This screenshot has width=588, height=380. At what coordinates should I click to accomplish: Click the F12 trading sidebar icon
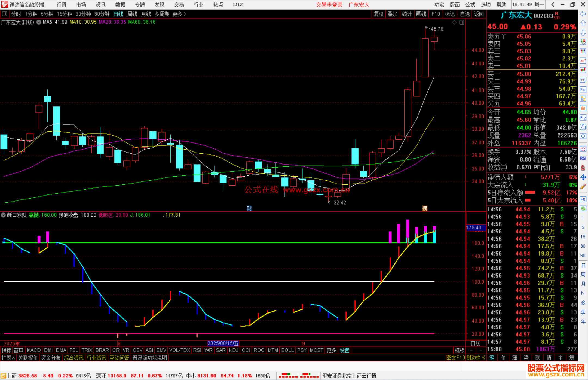point(583,118)
